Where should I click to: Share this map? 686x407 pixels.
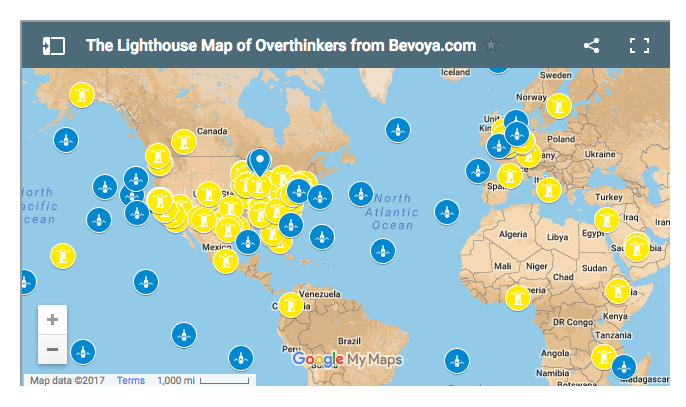(592, 46)
